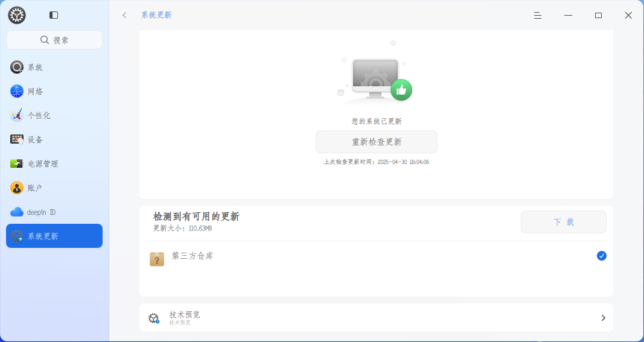644x342 pixels.
Task: Click the small 技术预览 subtitle text
Action: (x=179, y=323)
